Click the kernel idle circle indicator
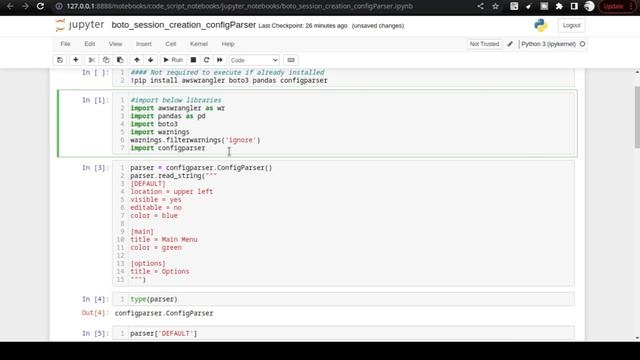The image size is (640, 360). (582, 44)
